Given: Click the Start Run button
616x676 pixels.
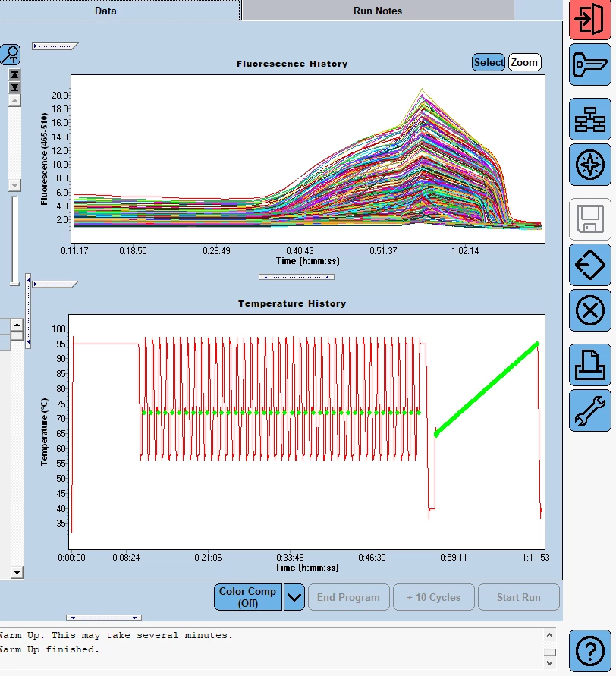Looking at the screenshot, I should [518, 597].
